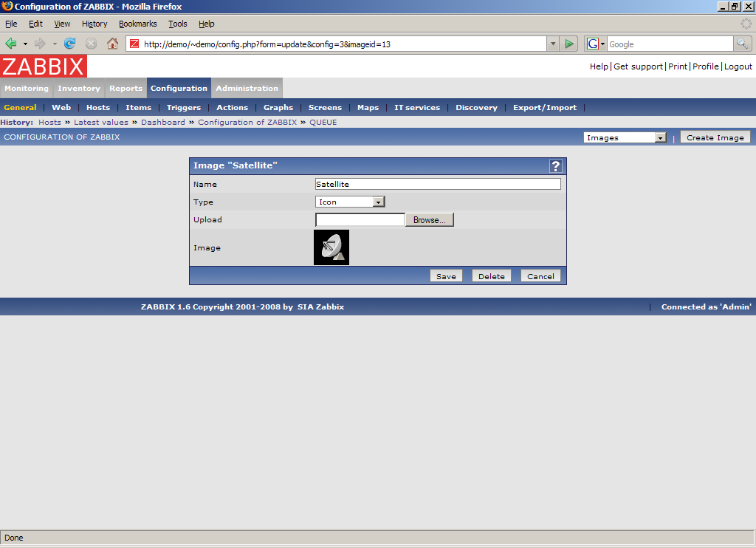The width and height of the screenshot is (756, 548).
Task: Go to the Screens submenu
Action: 325,108
